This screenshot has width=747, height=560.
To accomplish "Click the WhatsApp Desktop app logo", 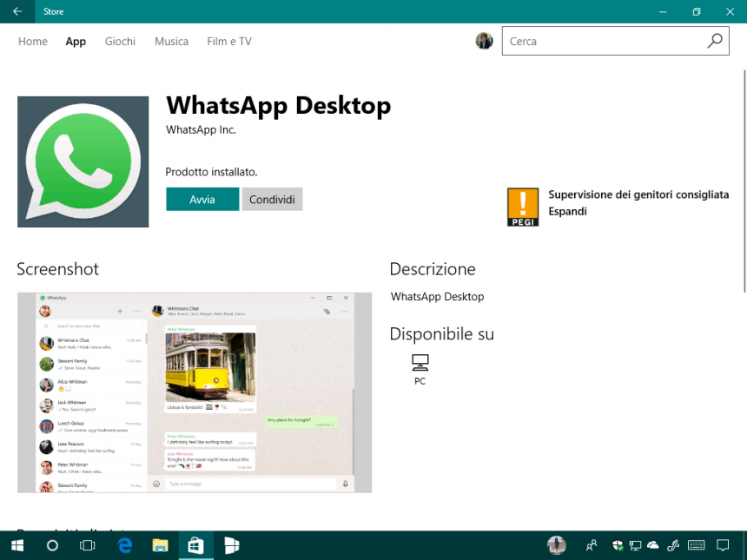I will (x=83, y=161).
